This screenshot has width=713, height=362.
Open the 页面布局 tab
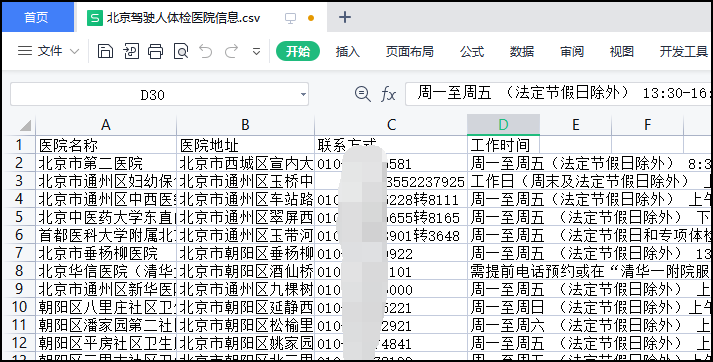click(x=409, y=51)
